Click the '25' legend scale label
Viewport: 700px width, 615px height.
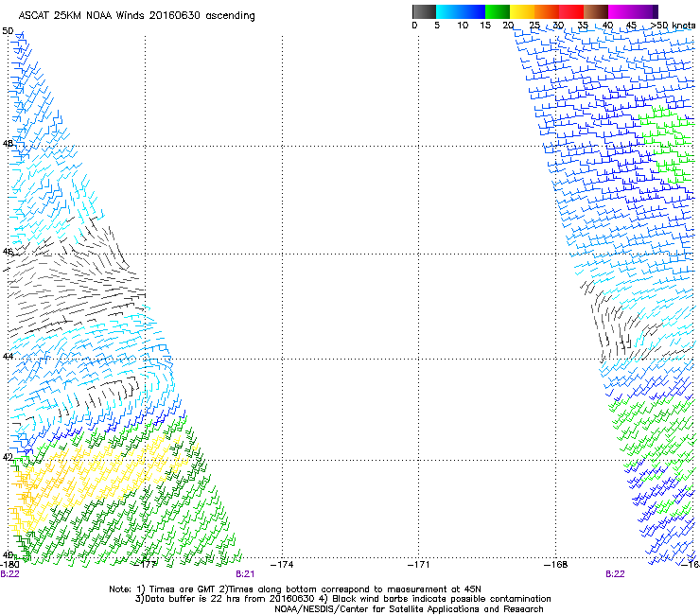[534, 26]
